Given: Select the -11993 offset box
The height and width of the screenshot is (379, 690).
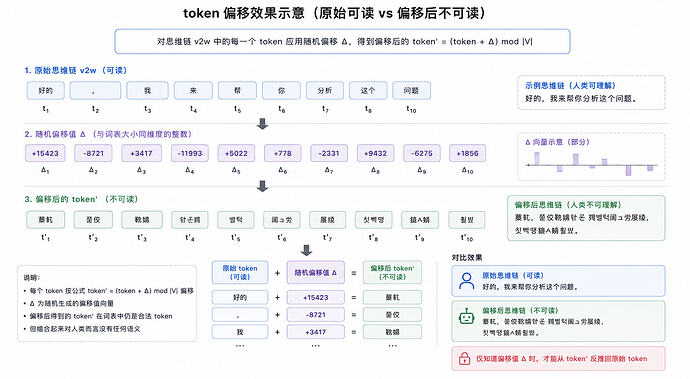Looking at the screenshot, I should coord(190,153).
